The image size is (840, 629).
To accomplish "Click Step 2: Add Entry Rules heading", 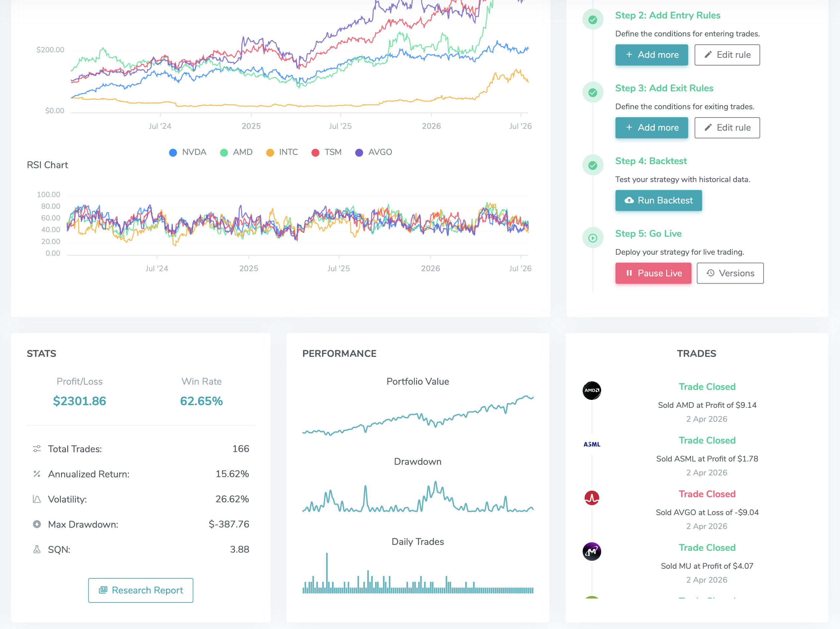I will pos(668,15).
